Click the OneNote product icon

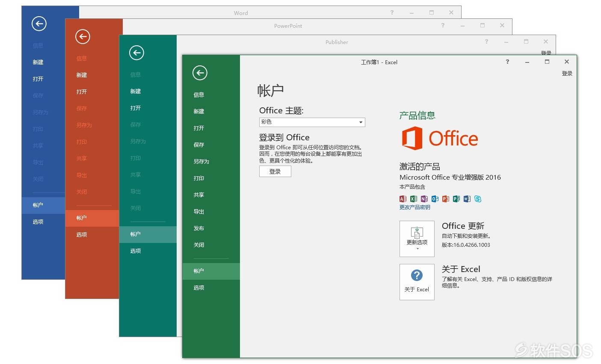click(x=424, y=199)
